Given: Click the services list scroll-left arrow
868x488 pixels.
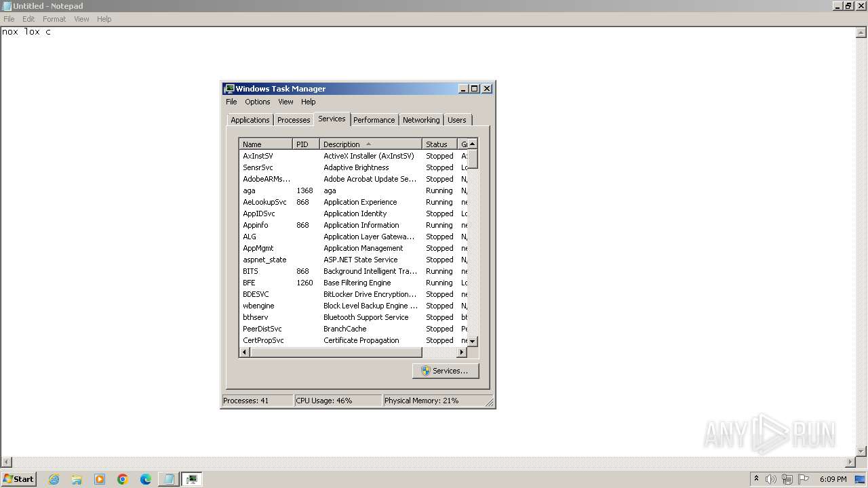Looking at the screenshot, I should pos(245,352).
